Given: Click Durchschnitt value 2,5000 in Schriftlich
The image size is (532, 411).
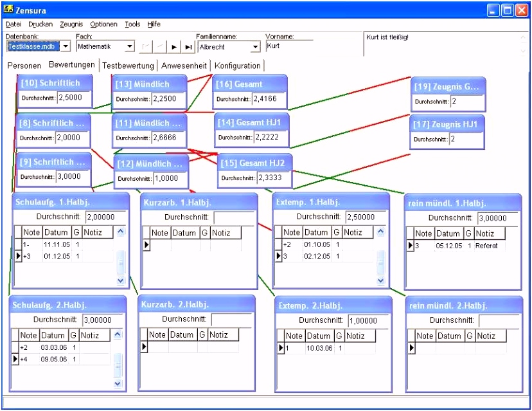Looking at the screenshot, I should [74, 98].
